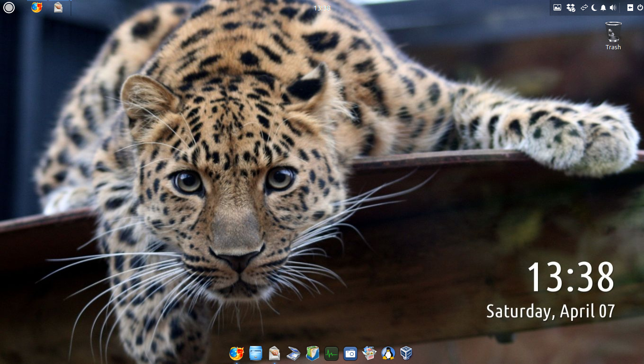Toggle Do Not Disturb with the moon icon
The width and height of the screenshot is (644, 364).
pyautogui.click(x=594, y=8)
